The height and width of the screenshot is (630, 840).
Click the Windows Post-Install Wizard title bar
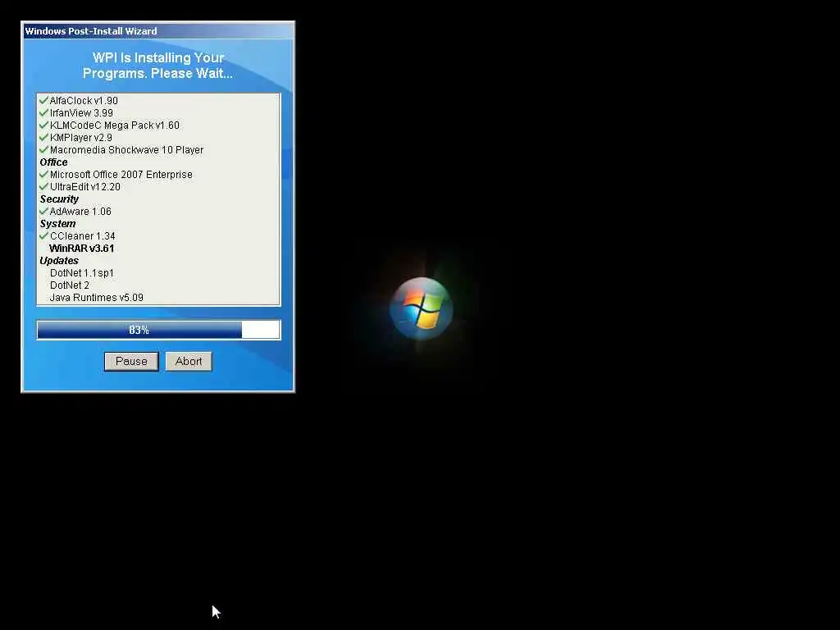[x=158, y=31]
